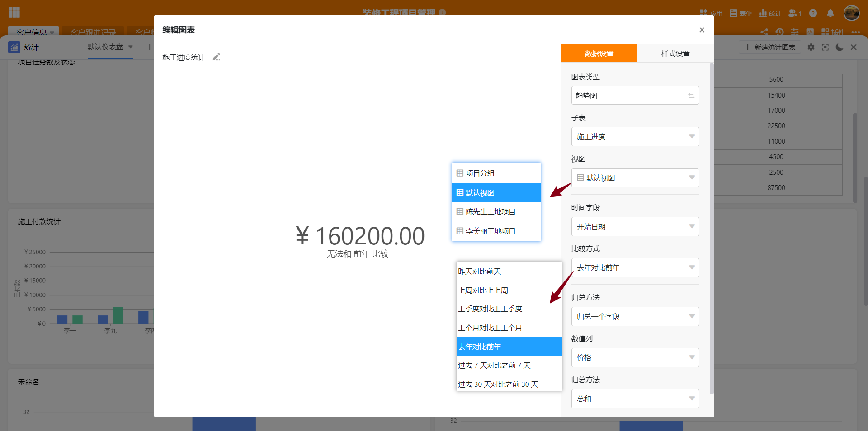Edit the 施工进度统计 chart title pencil
This screenshot has height=431, width=868.
click(x=217, y=57)
